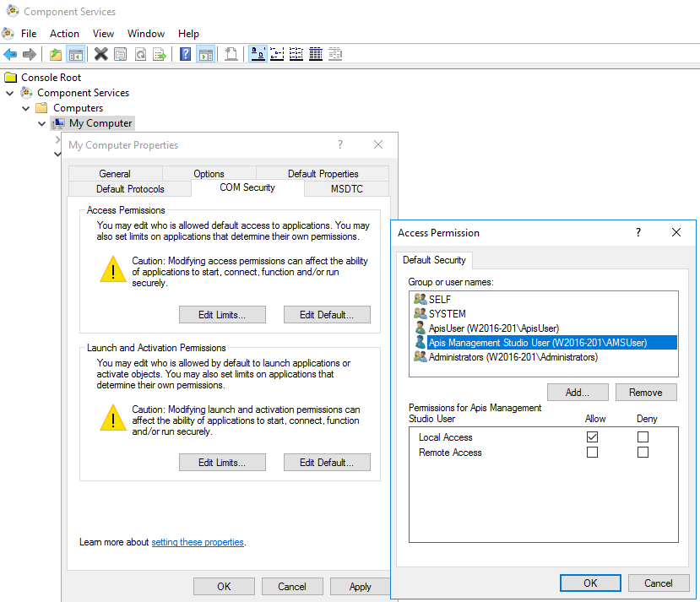The image size is (700, 602).
Task: Click the Export List toolbar icon
Action: 159,55
